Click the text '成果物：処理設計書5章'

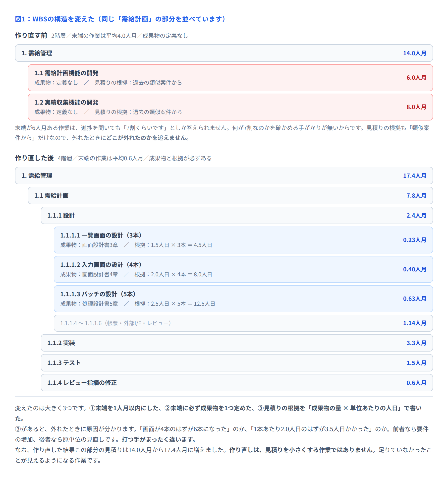tap(89, 304)
